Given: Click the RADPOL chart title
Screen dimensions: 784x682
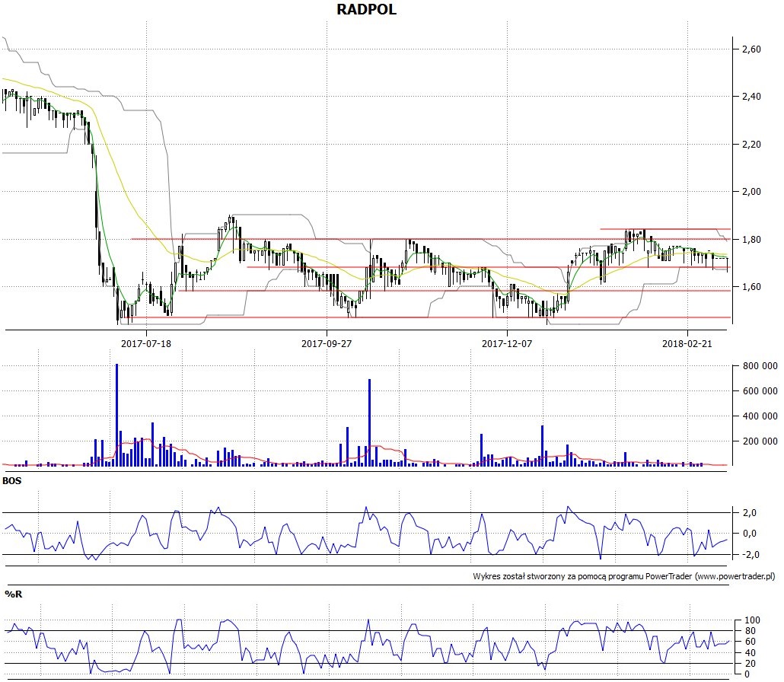Looking at the screenshot, I should [x=366, y=9].
